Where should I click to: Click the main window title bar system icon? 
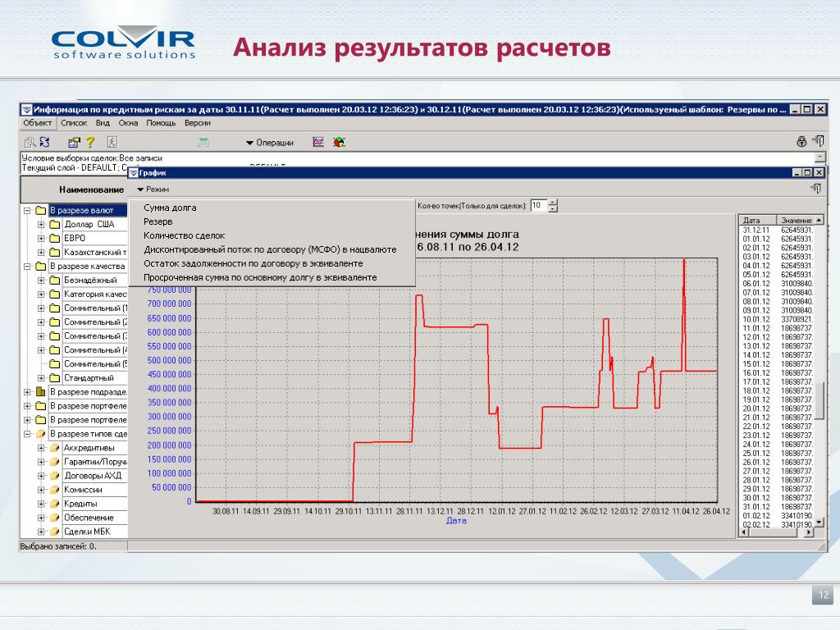coord(27,110)
